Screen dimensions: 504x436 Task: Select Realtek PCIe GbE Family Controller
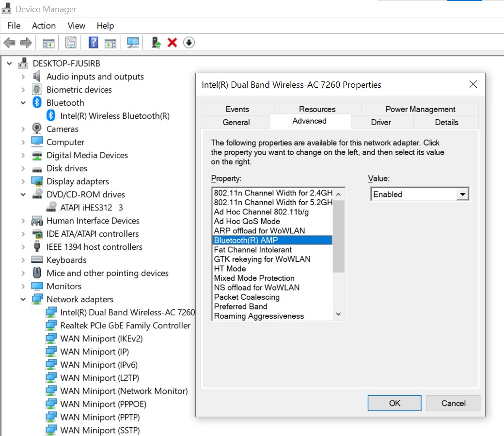click(126, 325)
